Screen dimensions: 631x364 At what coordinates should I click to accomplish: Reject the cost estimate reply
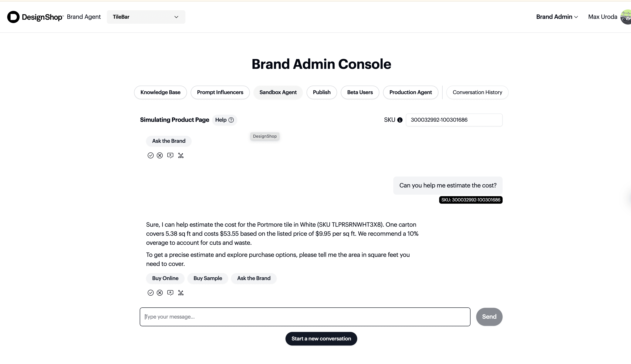coord(160,293)
